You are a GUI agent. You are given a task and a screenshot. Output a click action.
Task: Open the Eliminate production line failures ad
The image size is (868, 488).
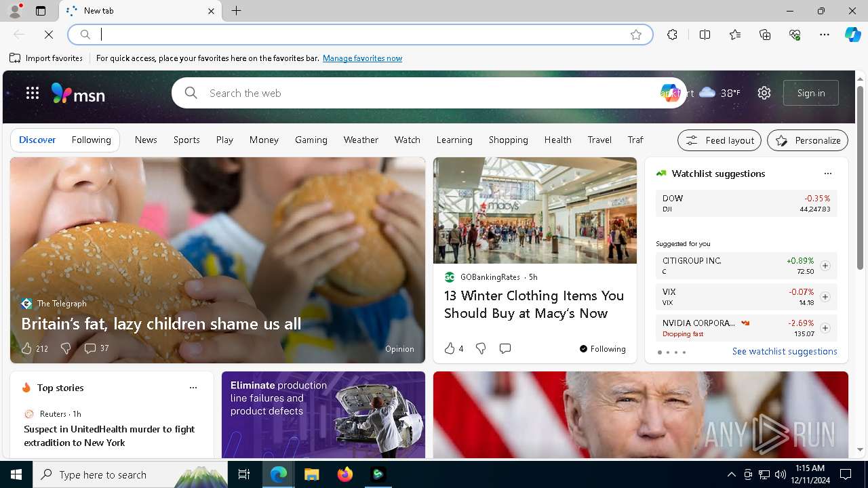323,415
